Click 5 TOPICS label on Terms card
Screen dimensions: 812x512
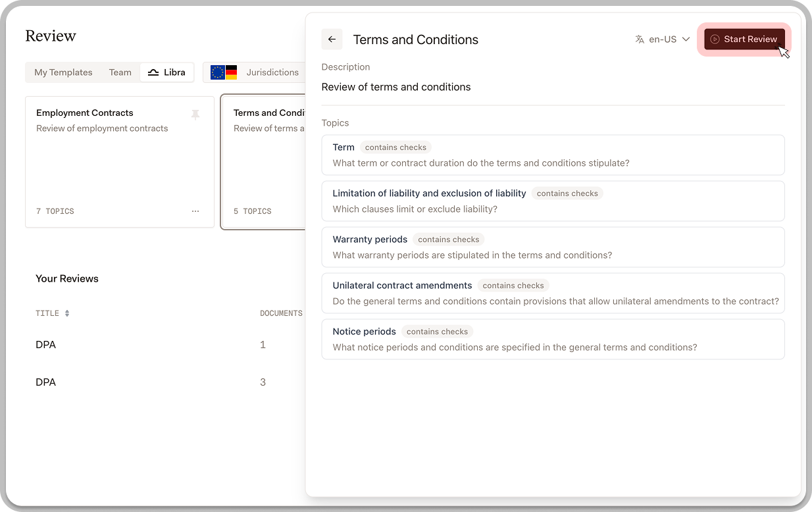(x=253, y=211)
